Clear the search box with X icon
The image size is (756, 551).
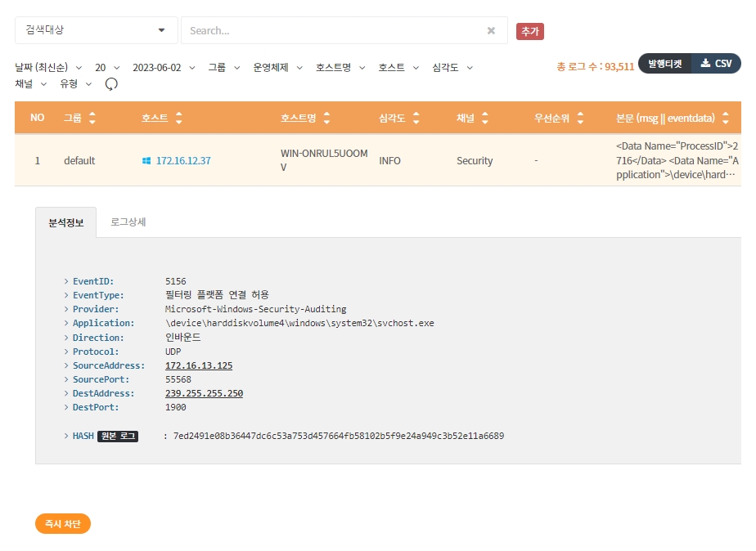point(491,31)
